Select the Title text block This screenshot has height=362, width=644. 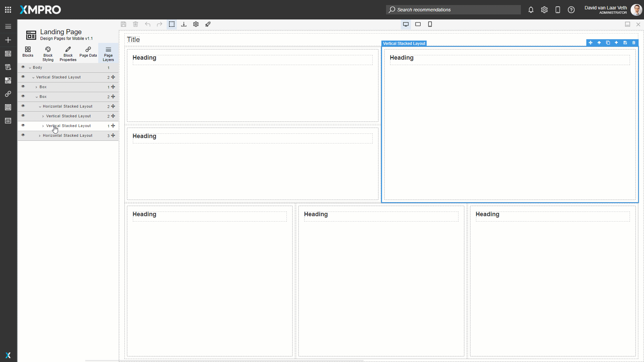(x=133, y=40)
